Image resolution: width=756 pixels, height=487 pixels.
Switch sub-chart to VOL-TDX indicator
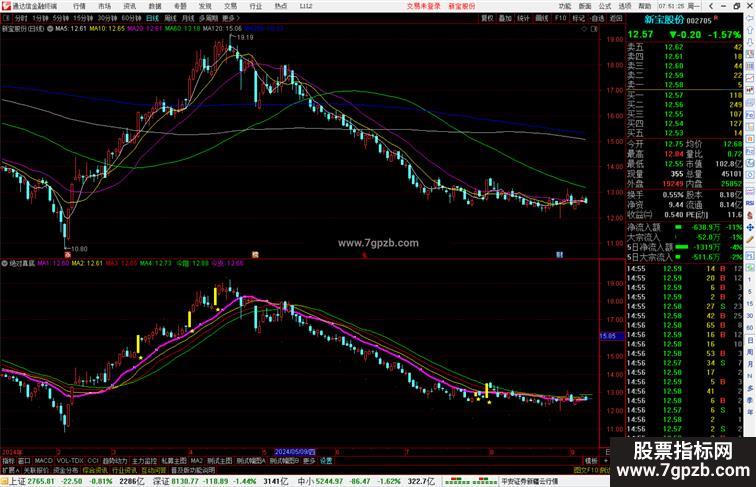click(x=70, y=460)
